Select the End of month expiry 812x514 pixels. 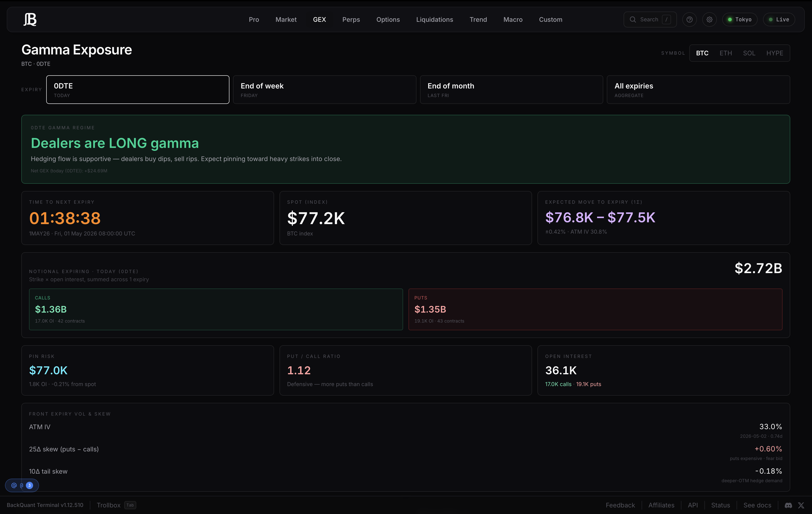click(x=511, y=89)
